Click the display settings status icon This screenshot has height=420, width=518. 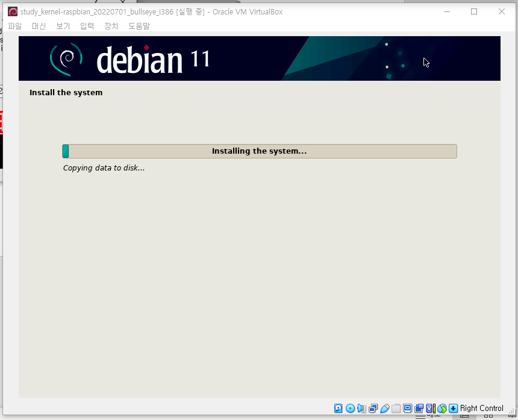408,409
